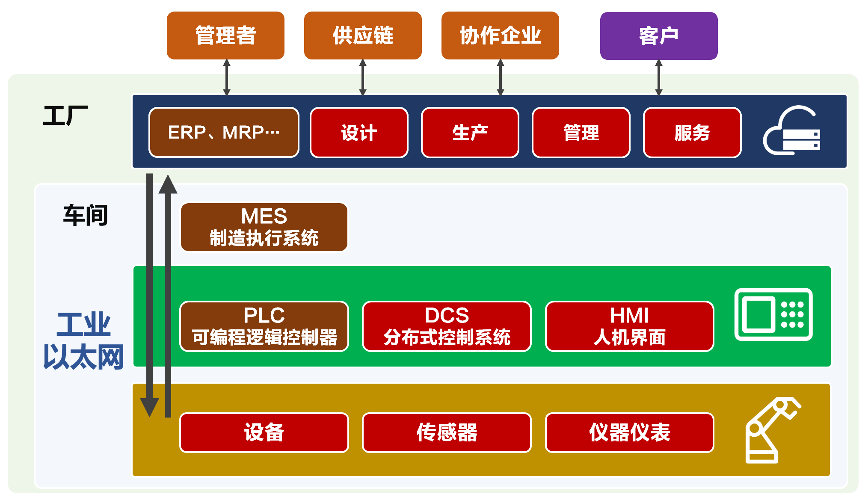Viewport: 868px width, 503px height.
Task: Select the PLC 可编程逻辑控制器 block
Action: click(x=264, y=326)
